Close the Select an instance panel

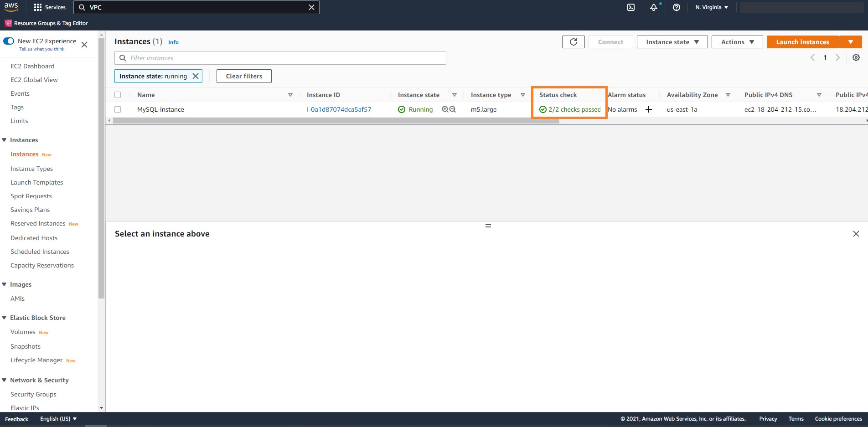tap(856, 234)
